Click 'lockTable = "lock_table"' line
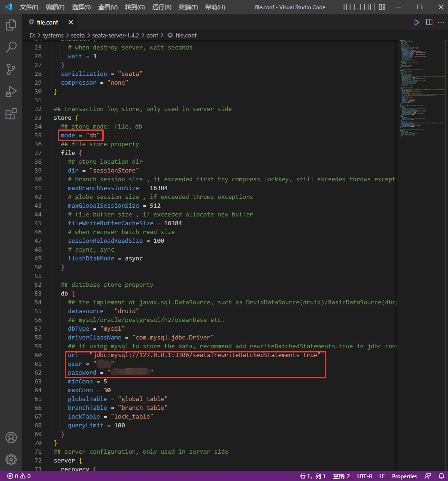Viewport: 448px width, 481px height. [x=111, y=417]
